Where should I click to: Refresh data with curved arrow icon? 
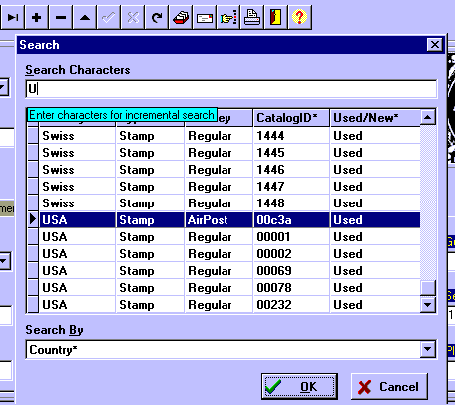[157, 17]
